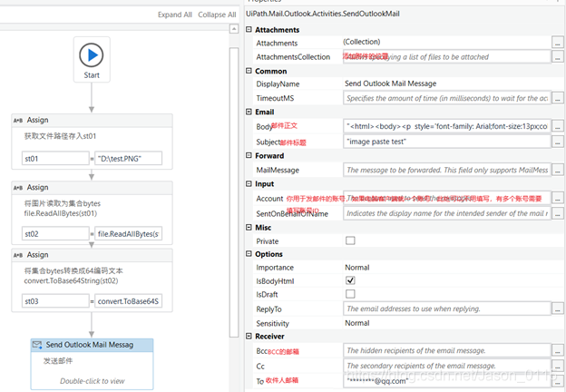Open the Sensitivity dropdown value Normal

click(x=357, y=323)
